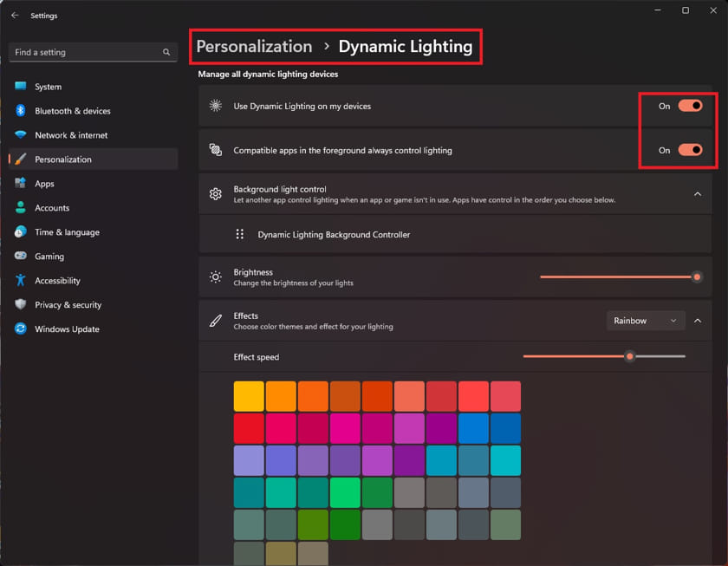
Task: Click the System monitor icon in sidebar
Action: click(21, 87)
